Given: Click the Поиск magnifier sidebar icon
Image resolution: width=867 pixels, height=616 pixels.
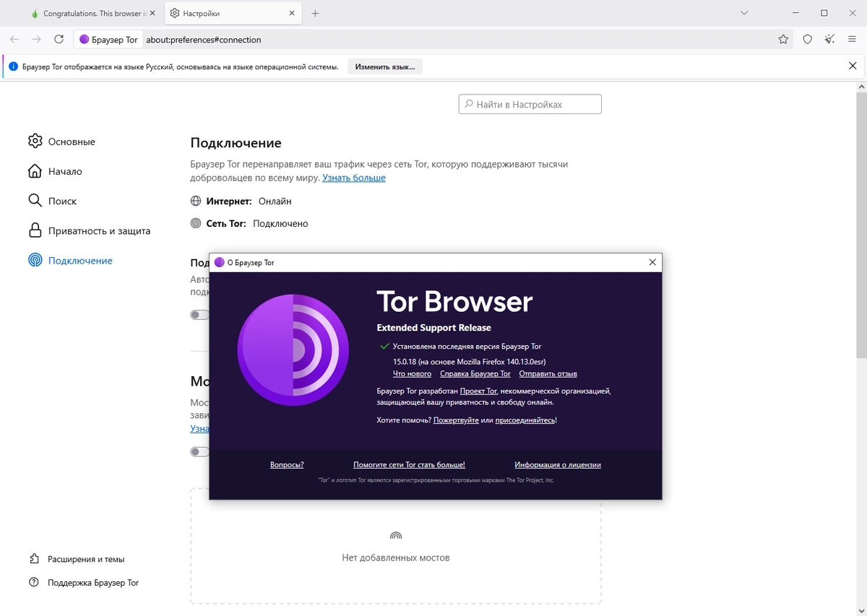Looking at the screenshot, I should coord(35,200).
